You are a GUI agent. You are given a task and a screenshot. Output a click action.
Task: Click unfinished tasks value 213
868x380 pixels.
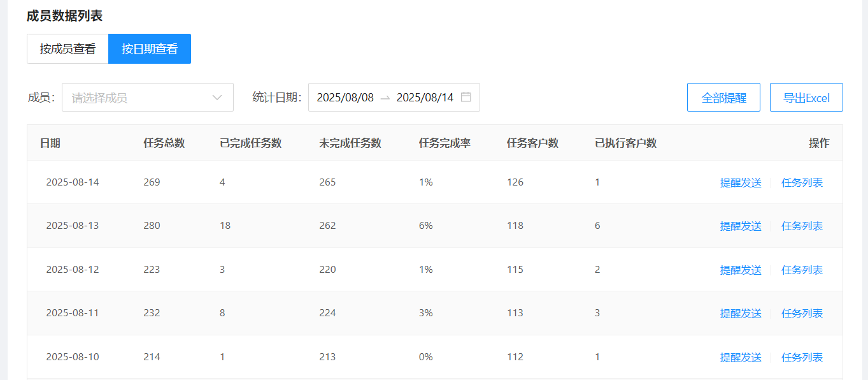pos(327,357)
